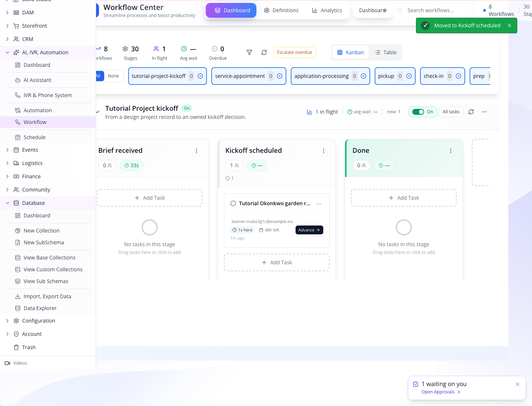The height and width of the screenshot is (406, 532).
Task: Mark Tutorial Okonkwo garden task complete circle
Action: pyautogui.click(x=233, y=203)
